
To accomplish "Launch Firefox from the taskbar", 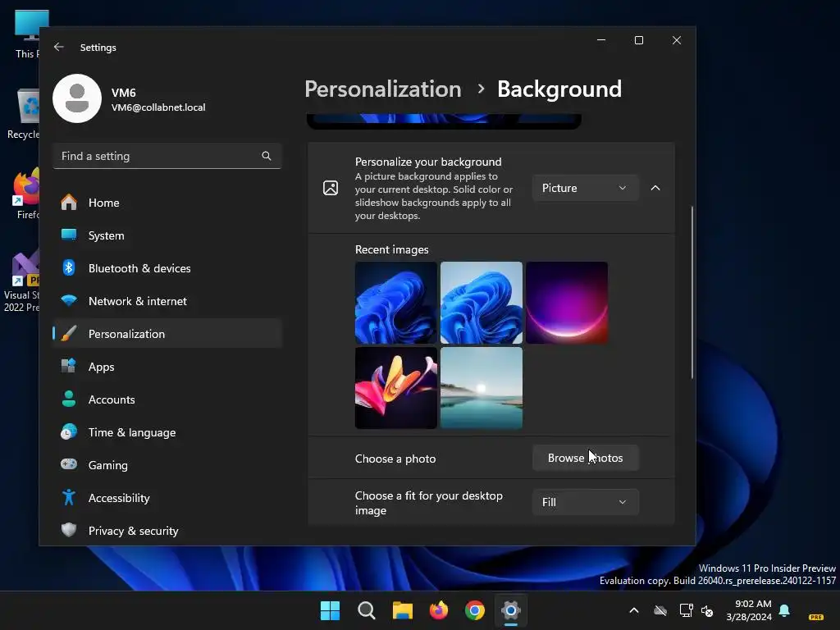I will point(439,610).
